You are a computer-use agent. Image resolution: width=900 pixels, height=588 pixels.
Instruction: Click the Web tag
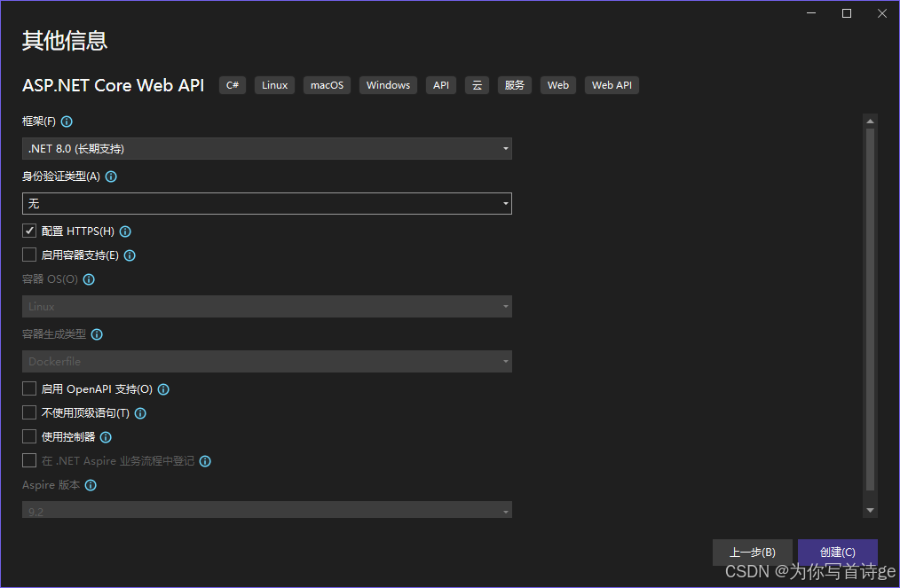pos(558,85)
